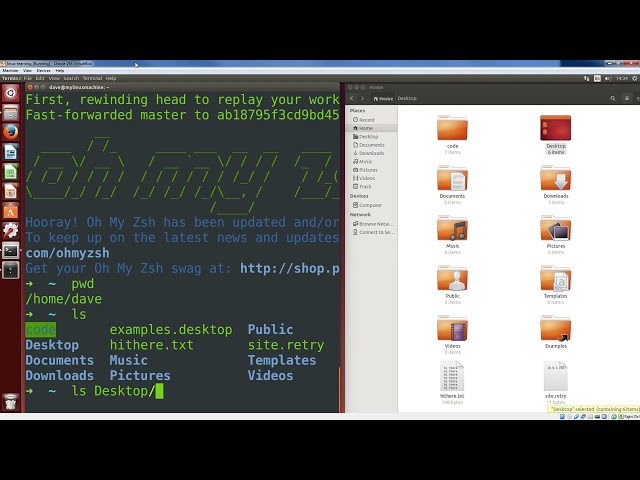The image size is (640, 480).
Task: Select the Documents folder icon in Files grid
Action: click(x=452, y=178)
